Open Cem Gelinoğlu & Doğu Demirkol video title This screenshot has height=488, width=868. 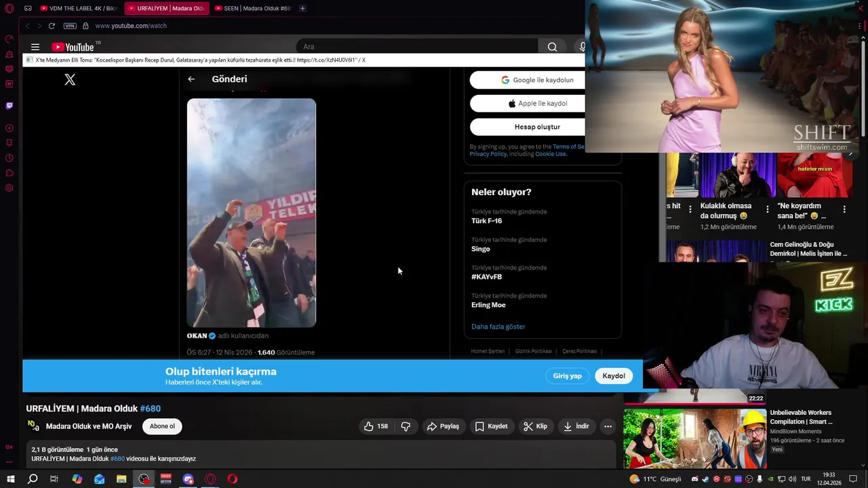click(x=808, y=249)
